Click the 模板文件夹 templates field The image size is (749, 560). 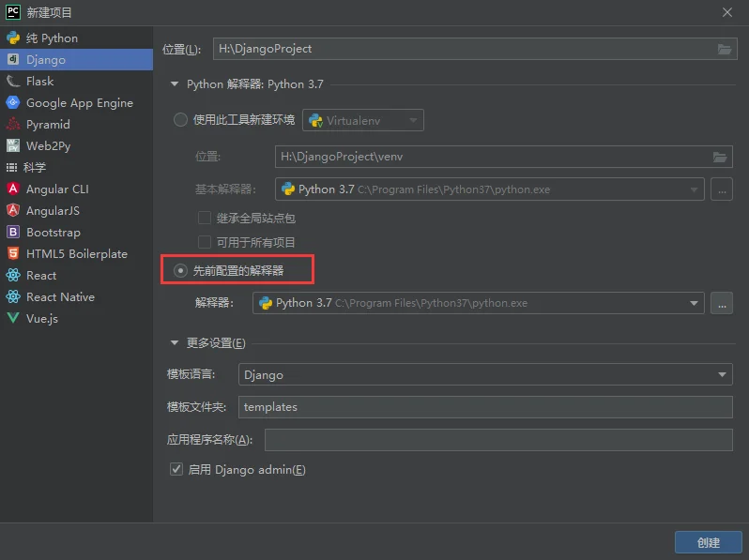coord(485,407)
